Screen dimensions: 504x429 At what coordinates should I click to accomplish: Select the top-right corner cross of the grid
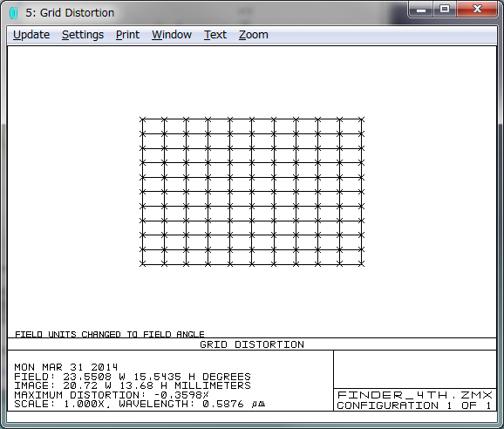click(362, 119)
